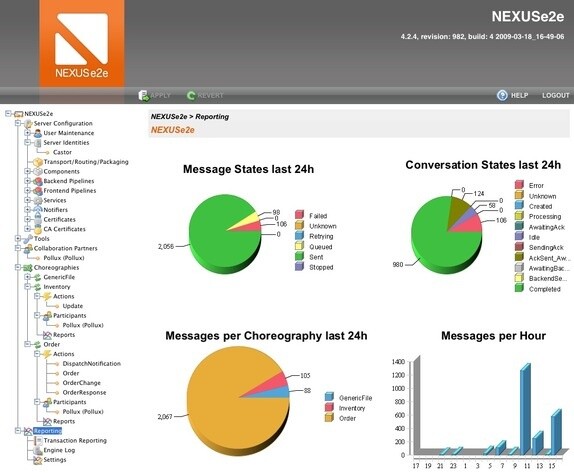Click the Collaboration Partners icon

point(28,249)
